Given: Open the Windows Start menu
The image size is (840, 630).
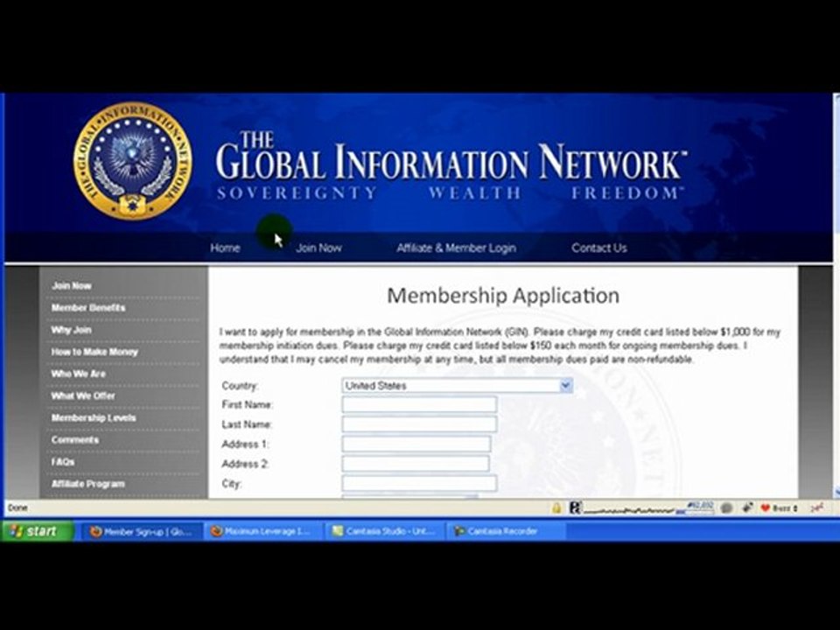Looking at the screenshot, I should pyautogui.click(x=37, y=531).
